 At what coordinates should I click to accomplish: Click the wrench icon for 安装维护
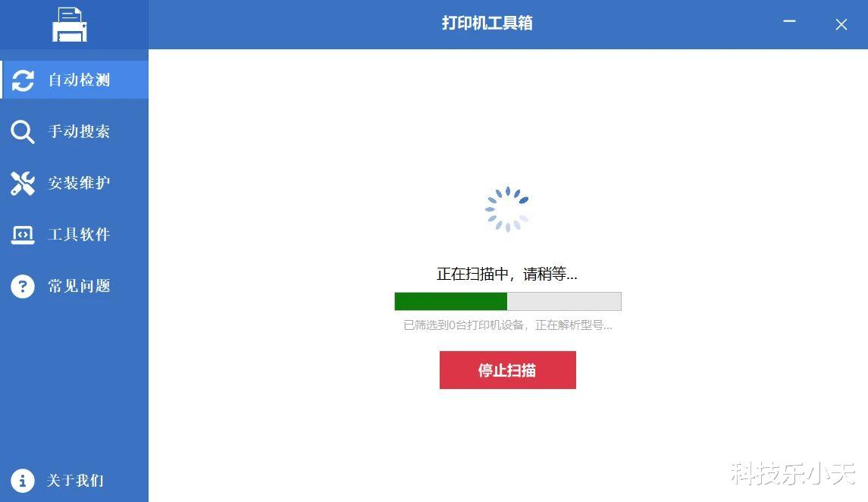(23, 184)
